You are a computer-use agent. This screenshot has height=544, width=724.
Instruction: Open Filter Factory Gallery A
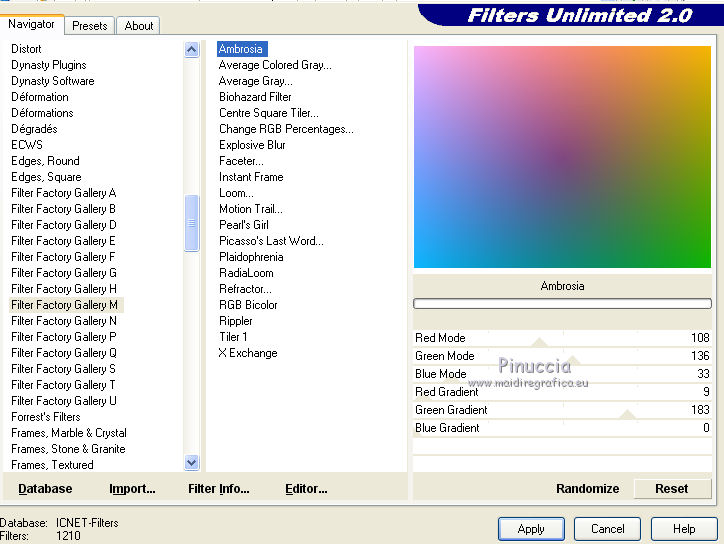pyautogui.click(x=64, y=193)
